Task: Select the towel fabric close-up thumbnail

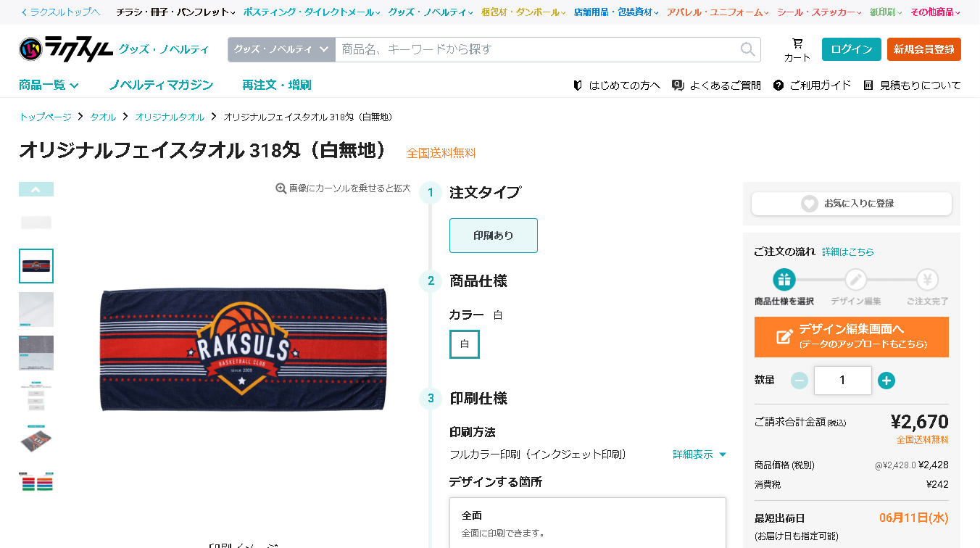Action: (36, 310)
